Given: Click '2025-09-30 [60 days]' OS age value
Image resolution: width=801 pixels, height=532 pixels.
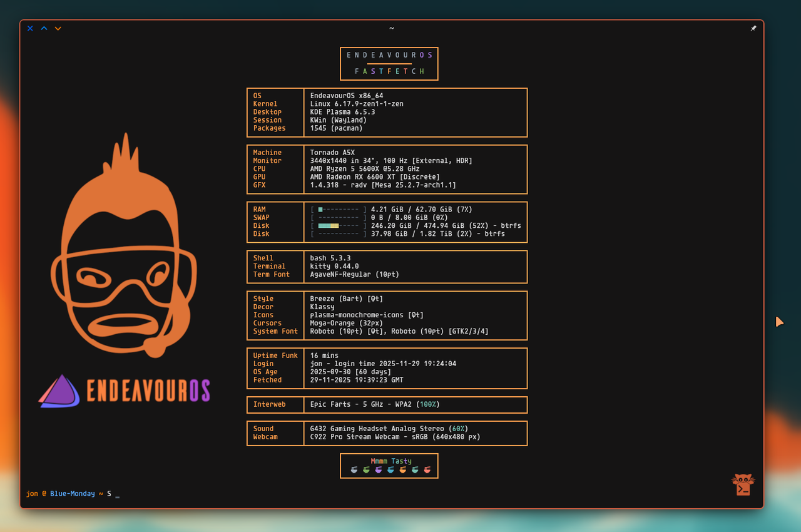Looking at the screenshot, I should [350, 372].
